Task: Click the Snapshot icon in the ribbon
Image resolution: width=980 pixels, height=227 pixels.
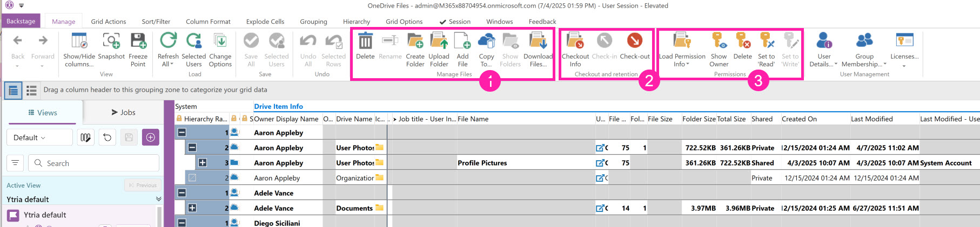Action: tap(111, 42)
